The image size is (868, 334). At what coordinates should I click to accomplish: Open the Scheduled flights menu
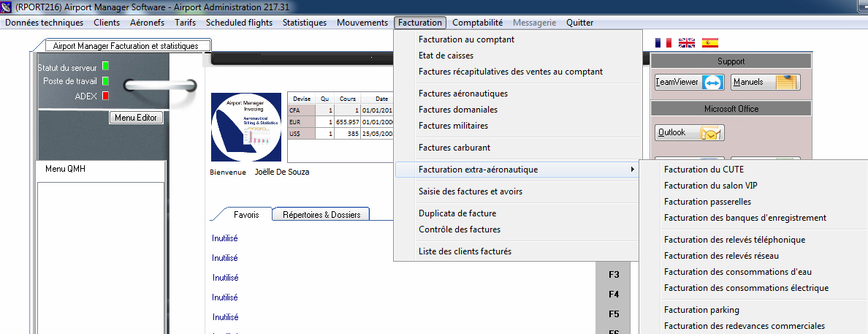[x=239, y=23]
